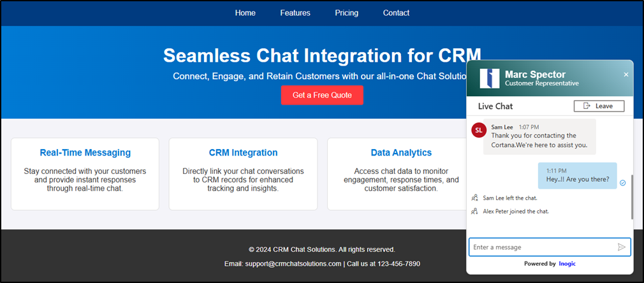Select the Real-Time Messaging feature card
Screen dimensions: 644x283
coord(85,173)
